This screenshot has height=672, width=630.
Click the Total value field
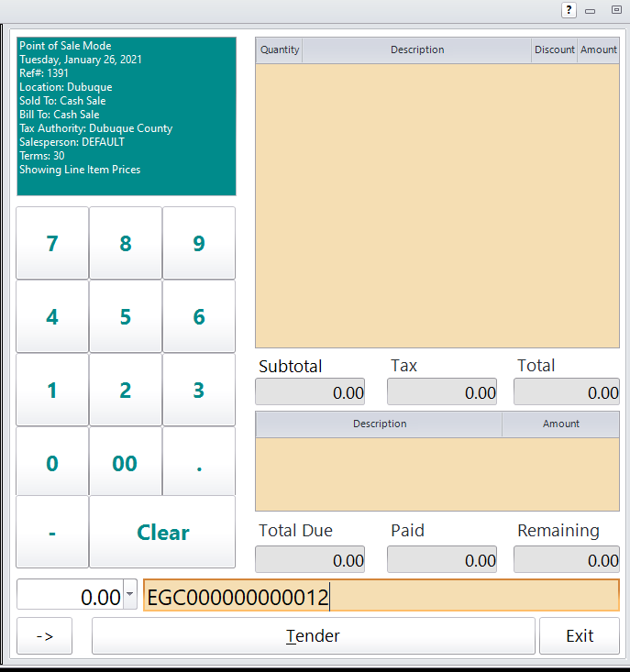point(567,391)
